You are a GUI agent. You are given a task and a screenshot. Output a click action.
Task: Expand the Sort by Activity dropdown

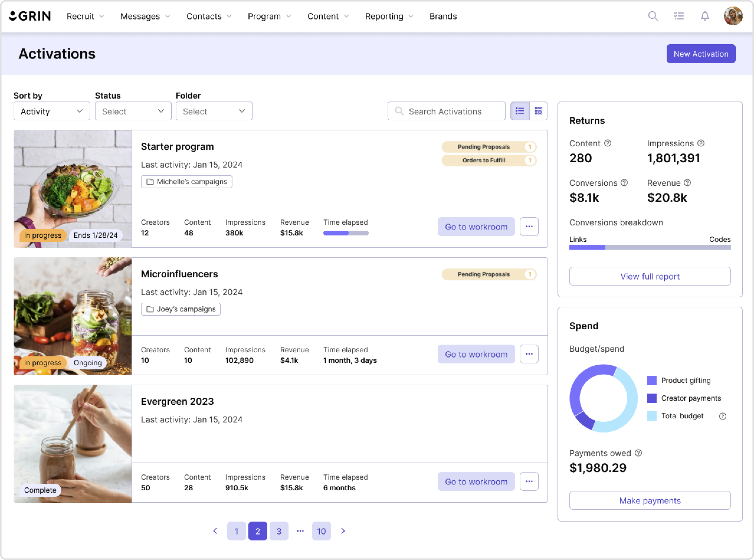pos(52,111)
